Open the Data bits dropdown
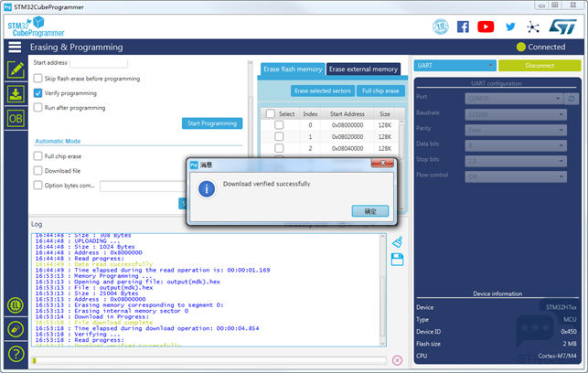588x373 pixels. tap(516, 145)
